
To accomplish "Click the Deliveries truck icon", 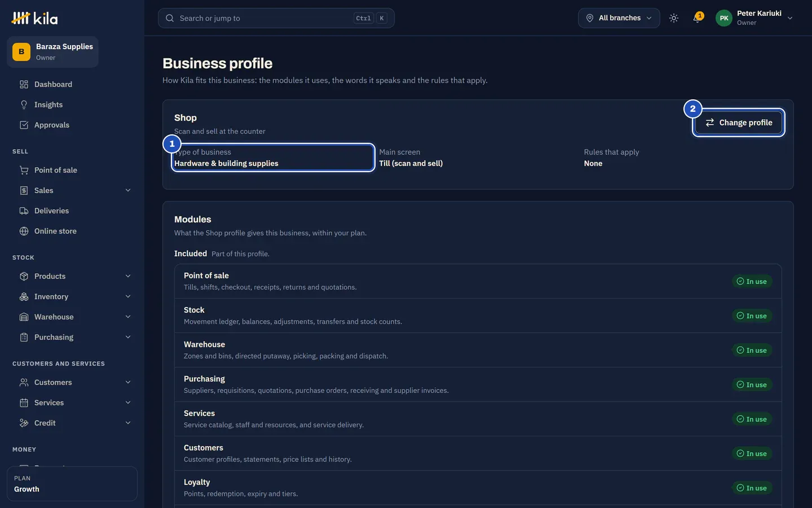I will point(24,211).
